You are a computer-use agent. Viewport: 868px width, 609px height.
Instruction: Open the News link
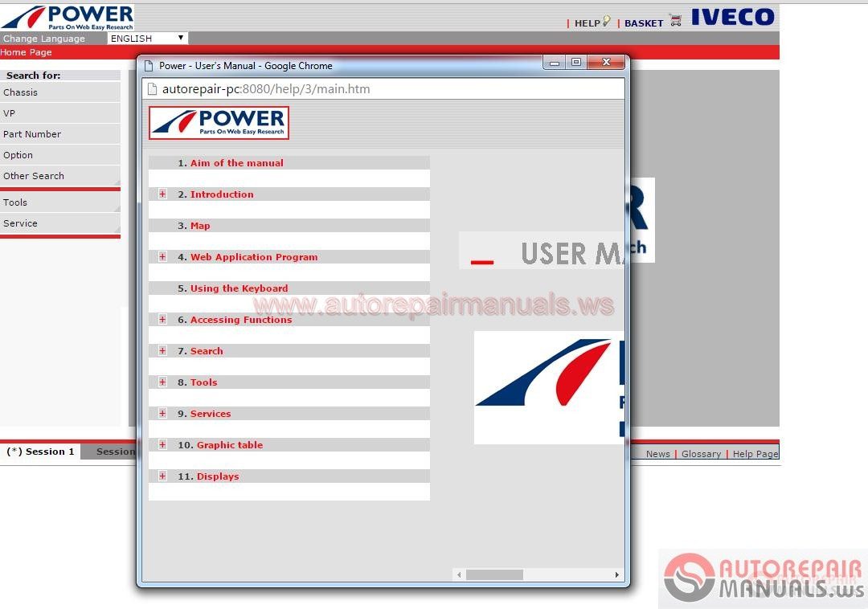[657, 454]
